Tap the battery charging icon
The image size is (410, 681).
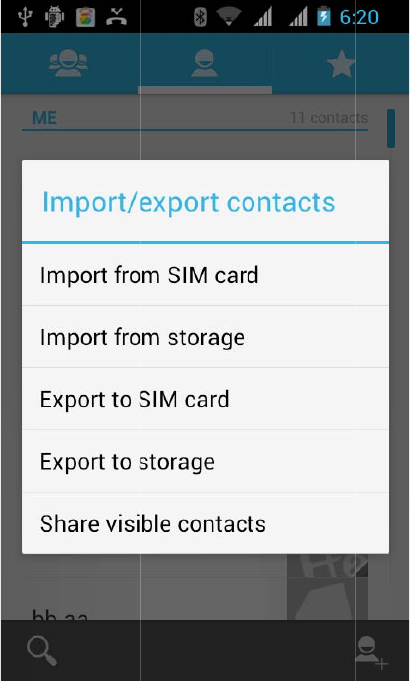click(x=324, y=17)
